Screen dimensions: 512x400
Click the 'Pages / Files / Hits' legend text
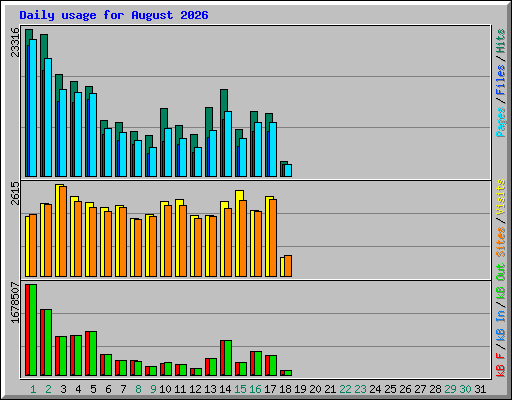click(x=500, y=83)
